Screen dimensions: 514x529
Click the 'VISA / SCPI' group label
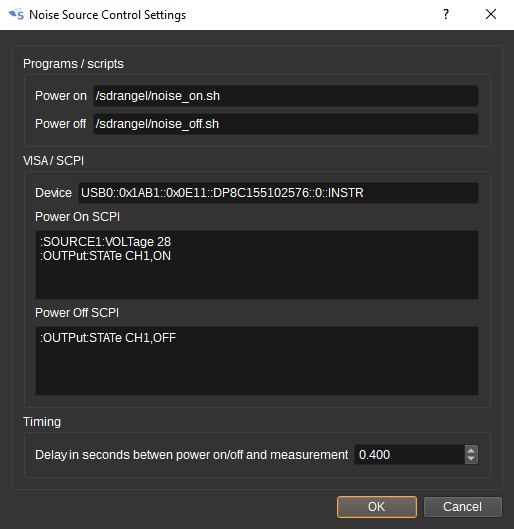tap(53, 161)
